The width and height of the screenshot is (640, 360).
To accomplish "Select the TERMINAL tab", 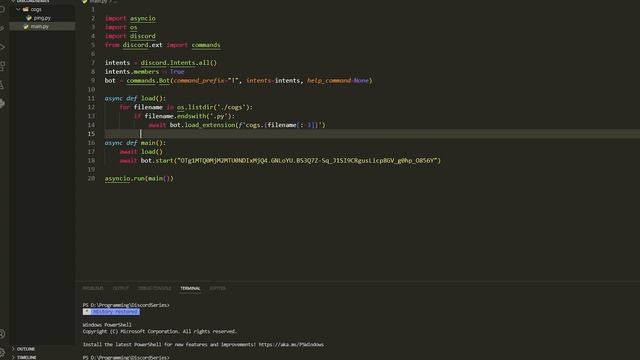I will tap(190, 288).
